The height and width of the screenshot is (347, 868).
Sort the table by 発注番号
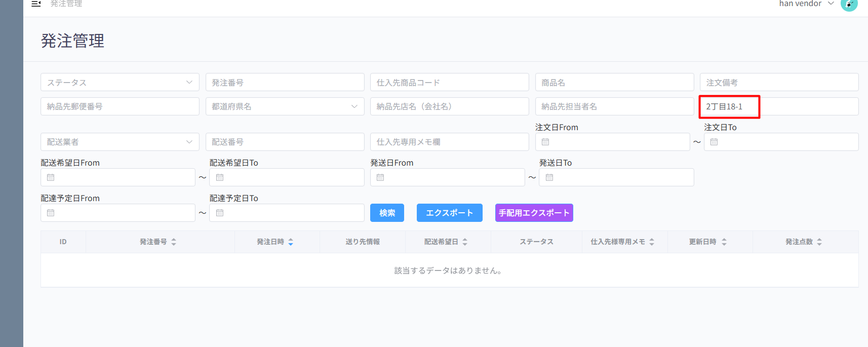(x=174, y=242)
